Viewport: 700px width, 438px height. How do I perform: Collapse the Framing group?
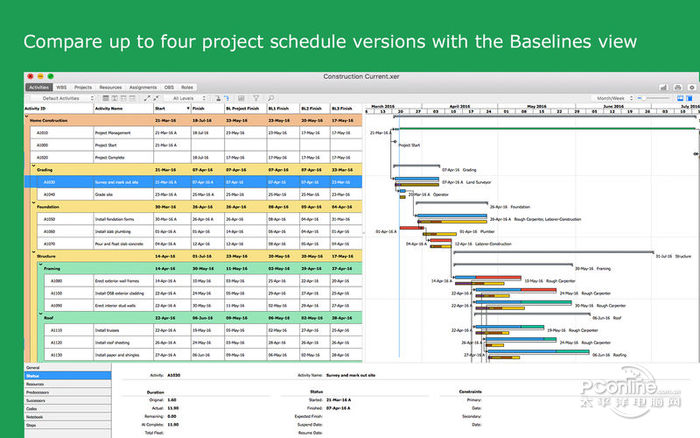tap(41, 264)
